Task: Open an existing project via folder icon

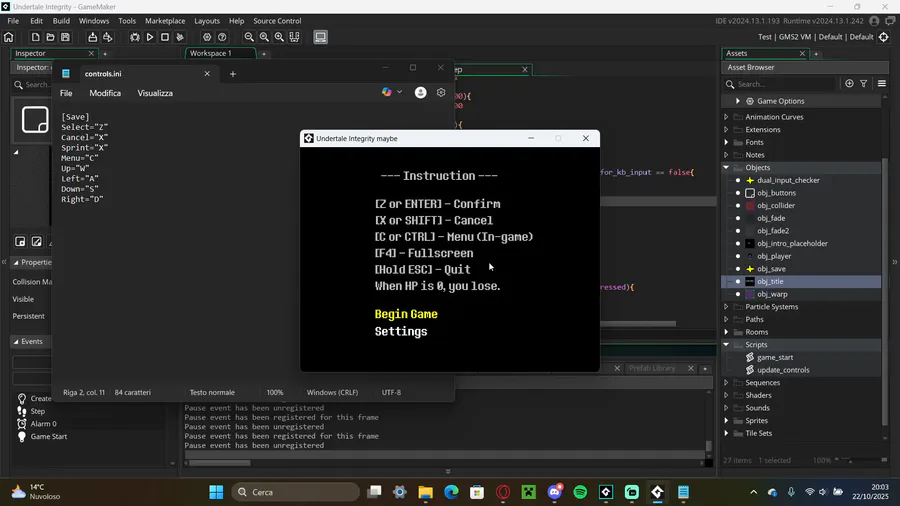Action: point(51,37)
